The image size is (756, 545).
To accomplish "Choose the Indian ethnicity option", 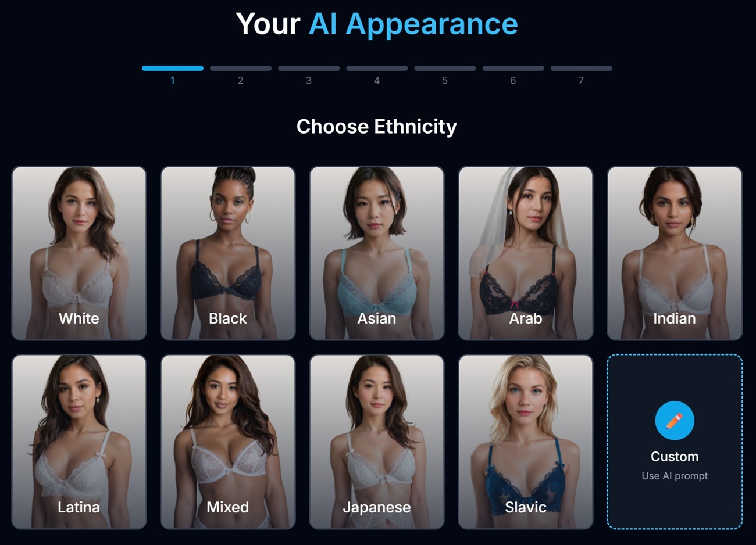I will (x=675, y=253).
